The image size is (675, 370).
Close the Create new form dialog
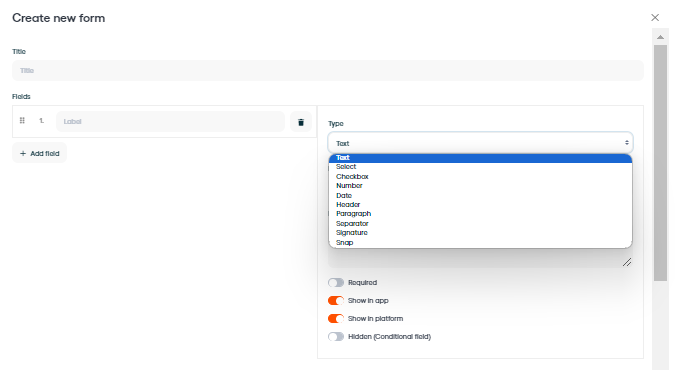(x=655, y=17)
